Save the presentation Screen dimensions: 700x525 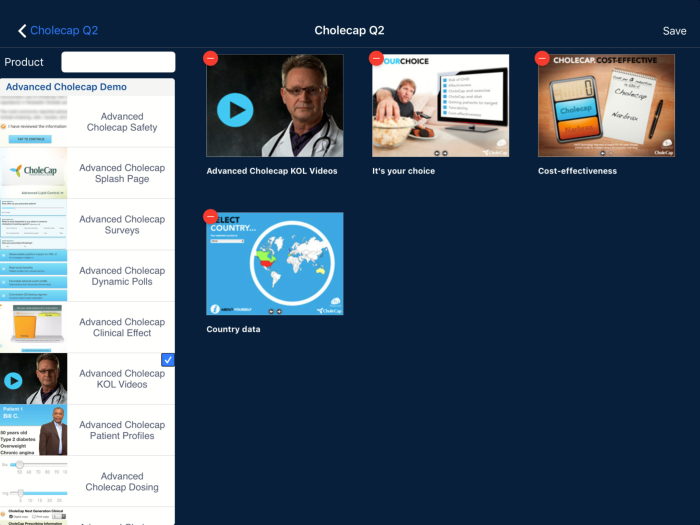(x=674, y=31)
